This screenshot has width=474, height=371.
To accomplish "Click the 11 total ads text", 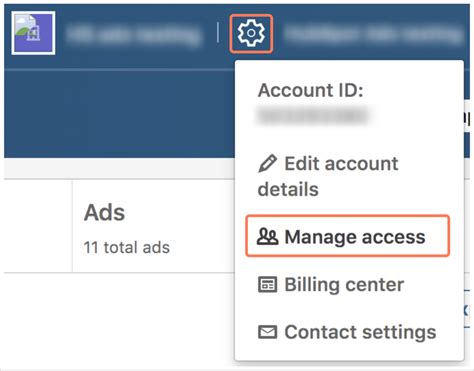I will tap(127, 247).
